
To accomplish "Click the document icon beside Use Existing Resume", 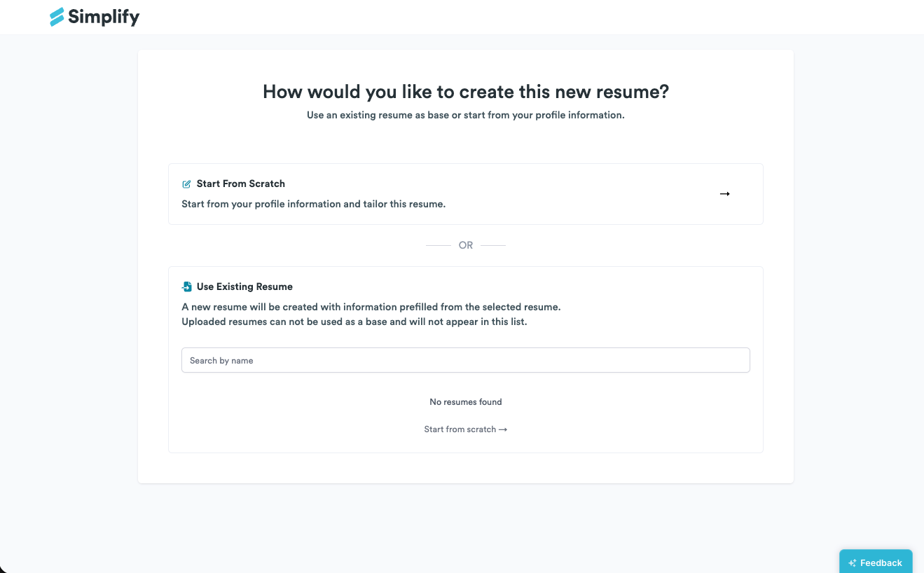I will pyautogui.click(x=187, y=286).
